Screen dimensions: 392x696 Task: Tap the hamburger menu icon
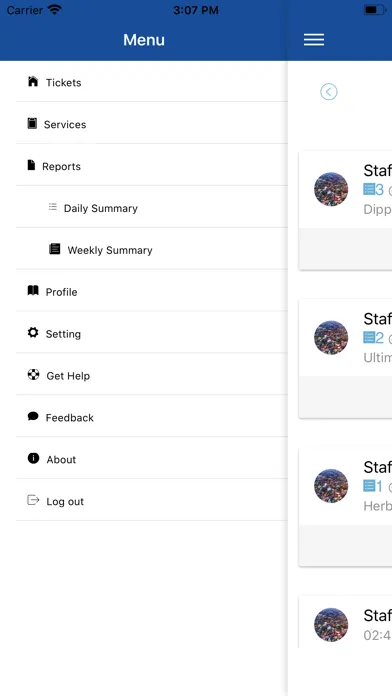[x=314, y=40]
